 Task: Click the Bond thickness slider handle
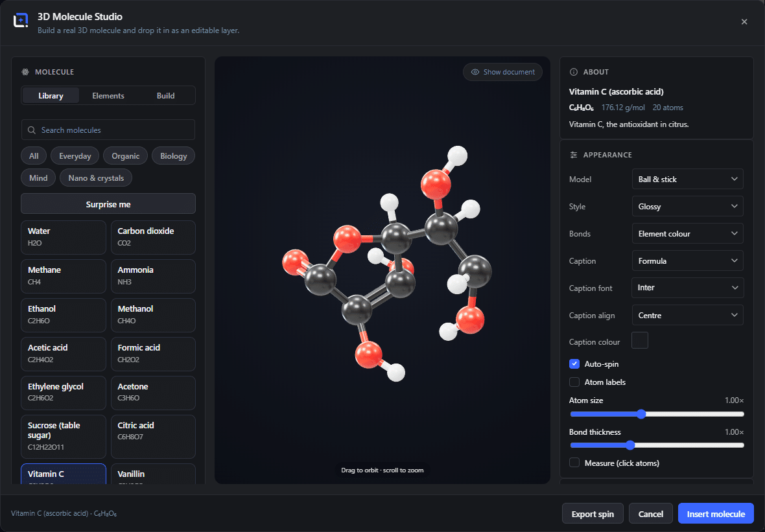630,445
